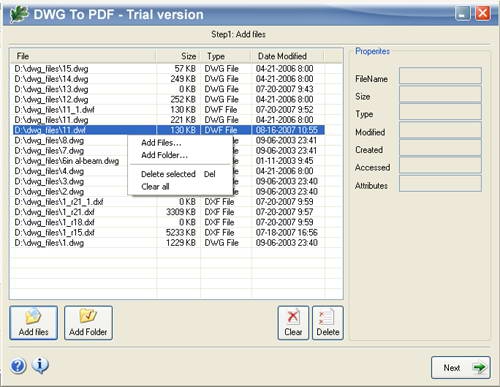
Task: Click the Add Folder button
Action: (88, 323)
